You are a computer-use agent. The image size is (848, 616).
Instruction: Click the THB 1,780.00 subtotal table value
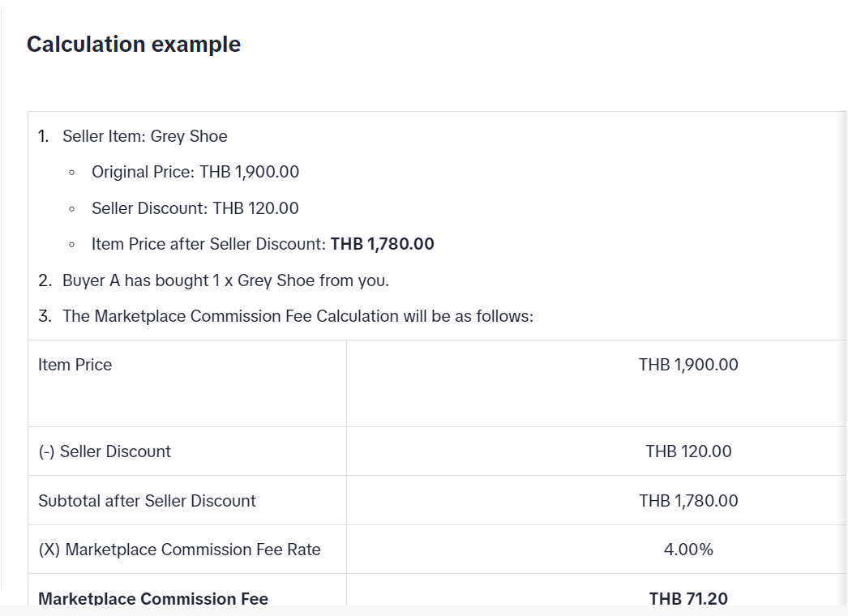(688, 501)
